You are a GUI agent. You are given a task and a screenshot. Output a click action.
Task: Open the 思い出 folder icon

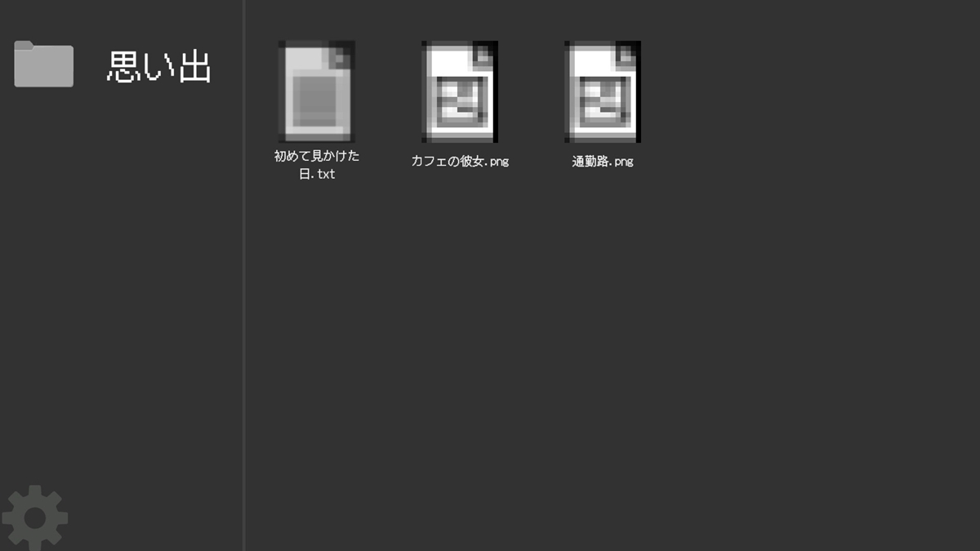click(x=44, y=64)
